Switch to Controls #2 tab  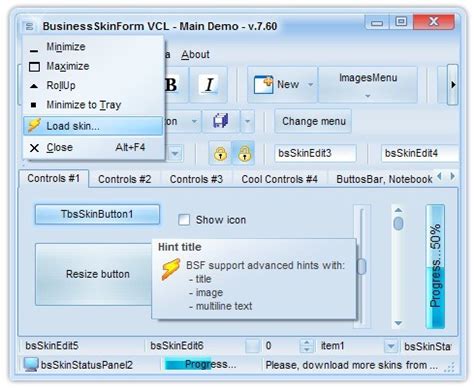tap(124, 179)
